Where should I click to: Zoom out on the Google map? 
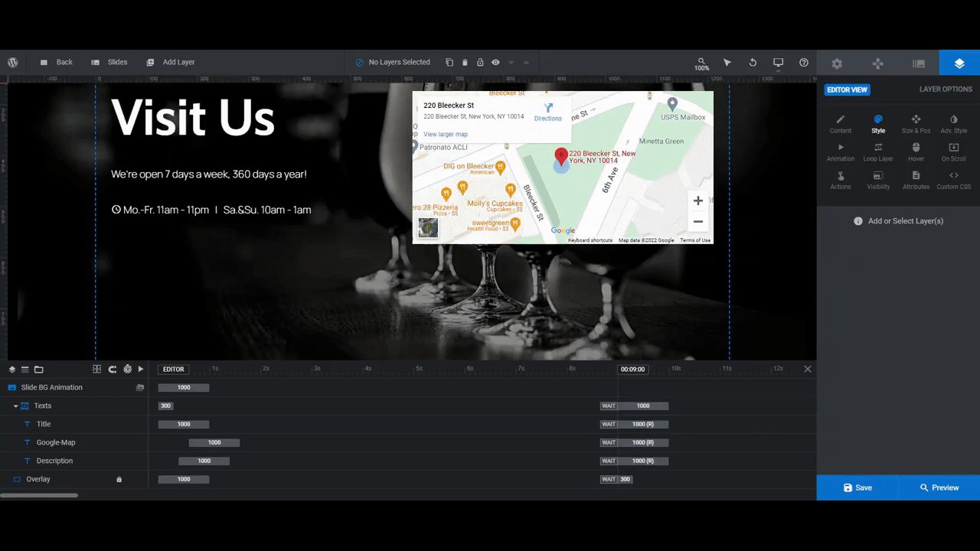[697, 222]
